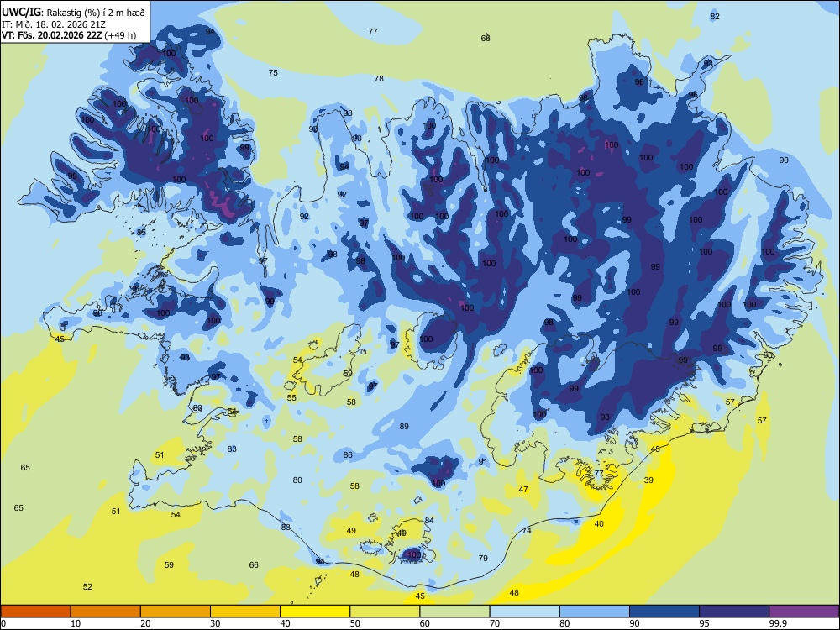Click the amber 30–40 legend swatch
Viewport: 840px width, 630px height.
tap(245, 612)
